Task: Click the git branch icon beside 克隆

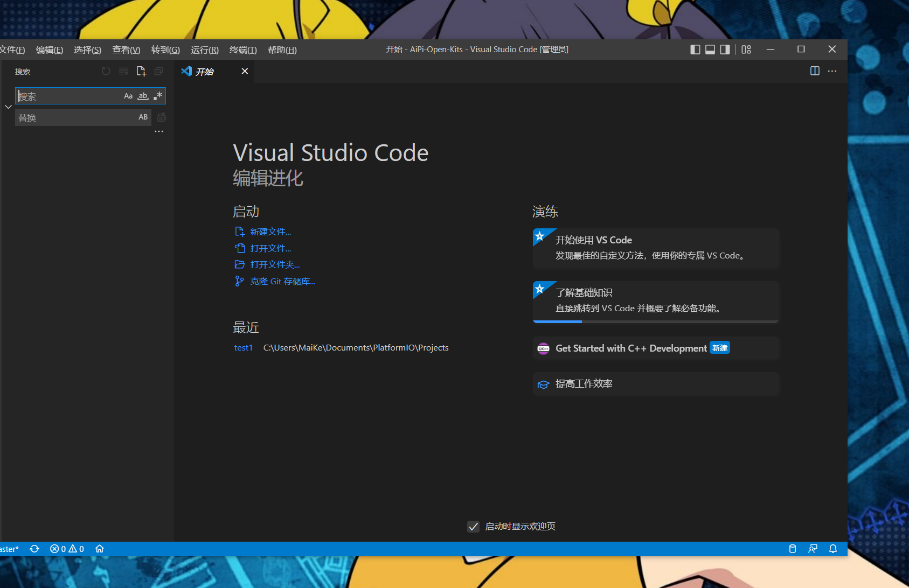Action: pyautogui.click(x=240, y=281)
